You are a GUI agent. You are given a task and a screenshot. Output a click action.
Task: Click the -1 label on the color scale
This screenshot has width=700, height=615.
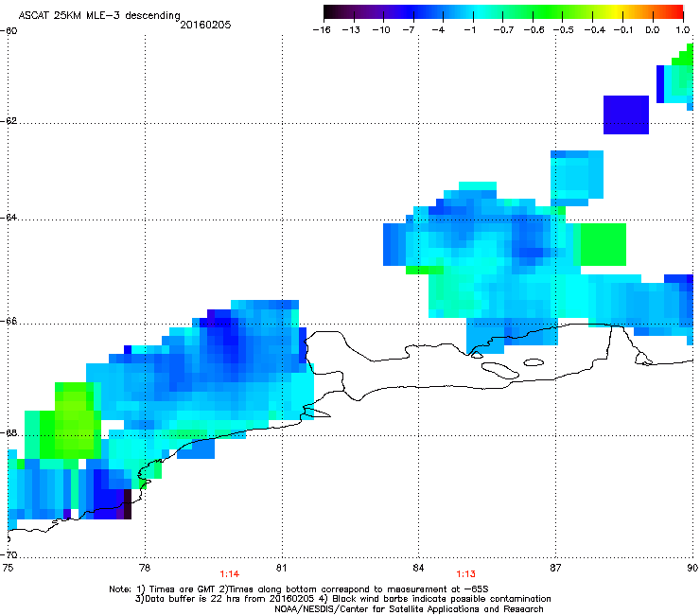coord(469,30)
